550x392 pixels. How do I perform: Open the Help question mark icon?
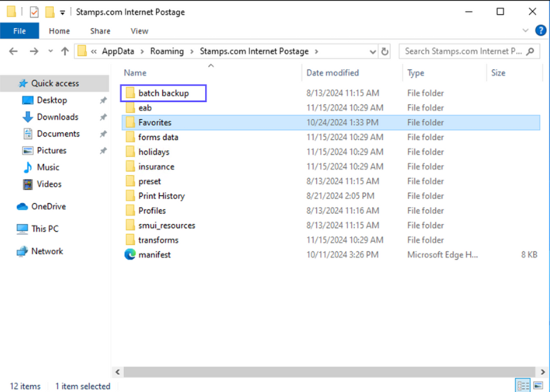pyautogui.click(x=540, y=31)
